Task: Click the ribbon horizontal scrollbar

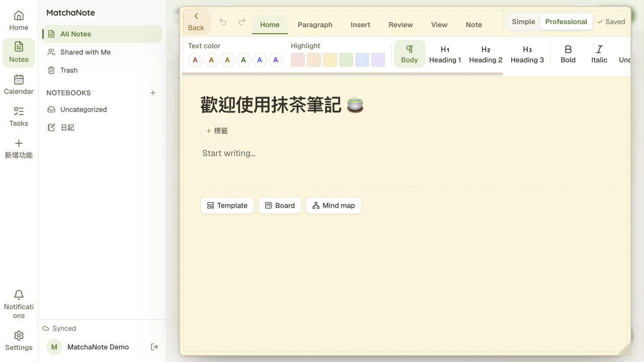Action: 342,74
